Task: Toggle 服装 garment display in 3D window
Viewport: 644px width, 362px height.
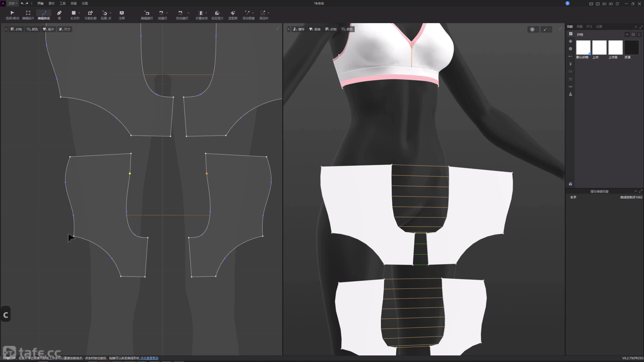Action: pos(315,29)
